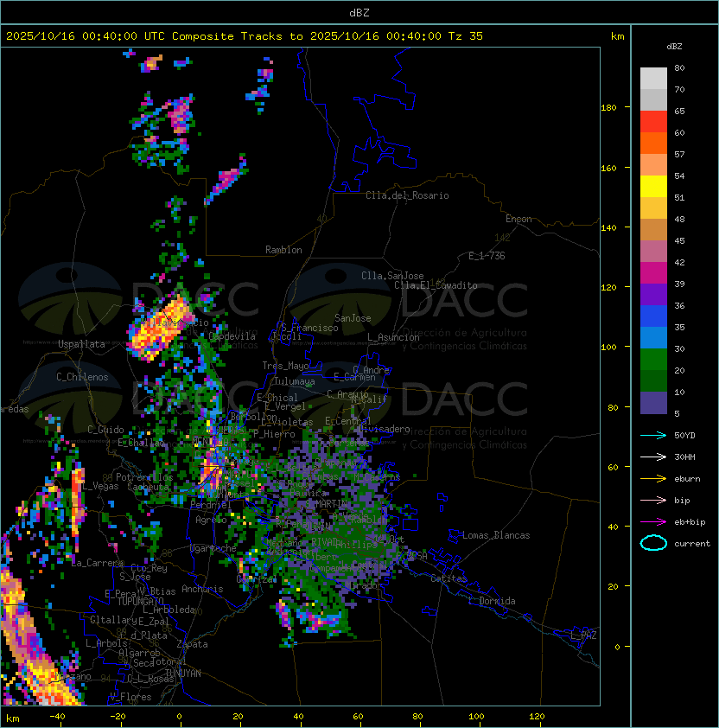Click the 'Ramblon' place label north of center
This screenshot has width=719, height=728.
tap(283, 250)
